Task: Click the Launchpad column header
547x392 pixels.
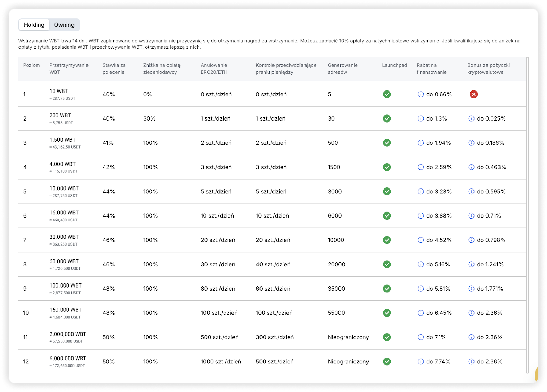Action: (395, 65)
